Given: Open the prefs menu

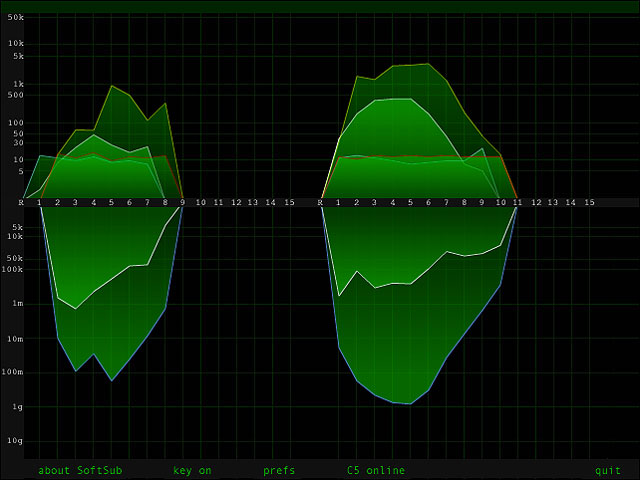Looking at the screenshot, I should pos(279,470).
